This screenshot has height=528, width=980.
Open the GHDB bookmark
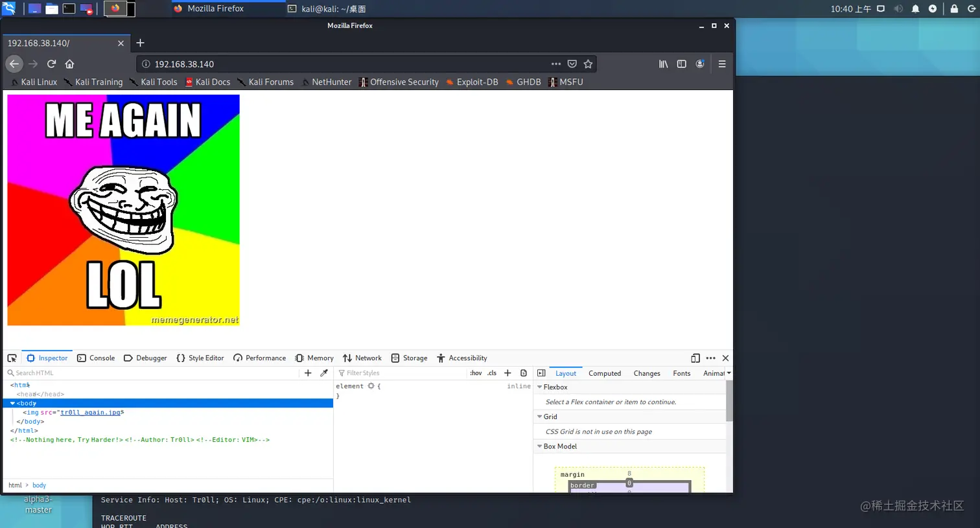tap(523, 82)
